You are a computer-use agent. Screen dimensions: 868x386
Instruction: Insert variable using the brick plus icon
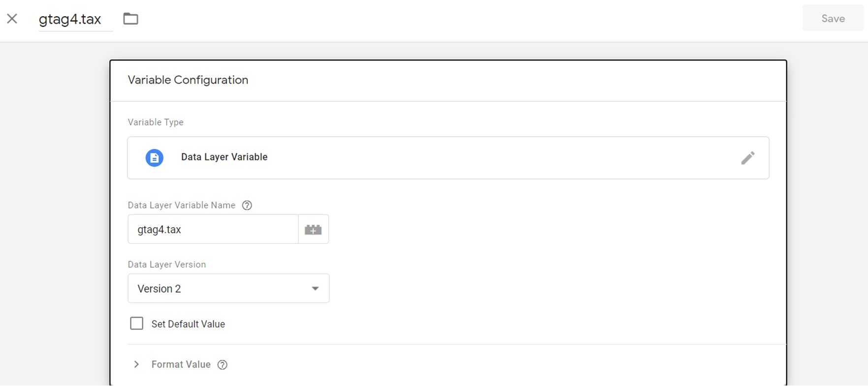pos(313,229)
